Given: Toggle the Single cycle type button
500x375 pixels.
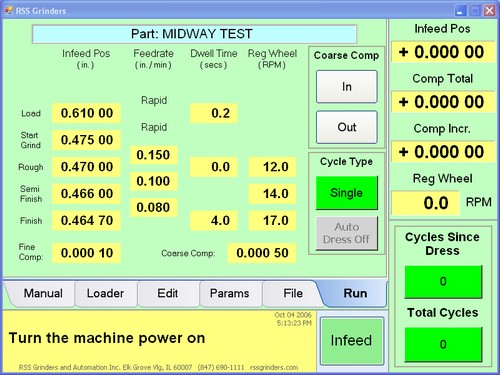Looking at the screenshot, I should 347,193.
